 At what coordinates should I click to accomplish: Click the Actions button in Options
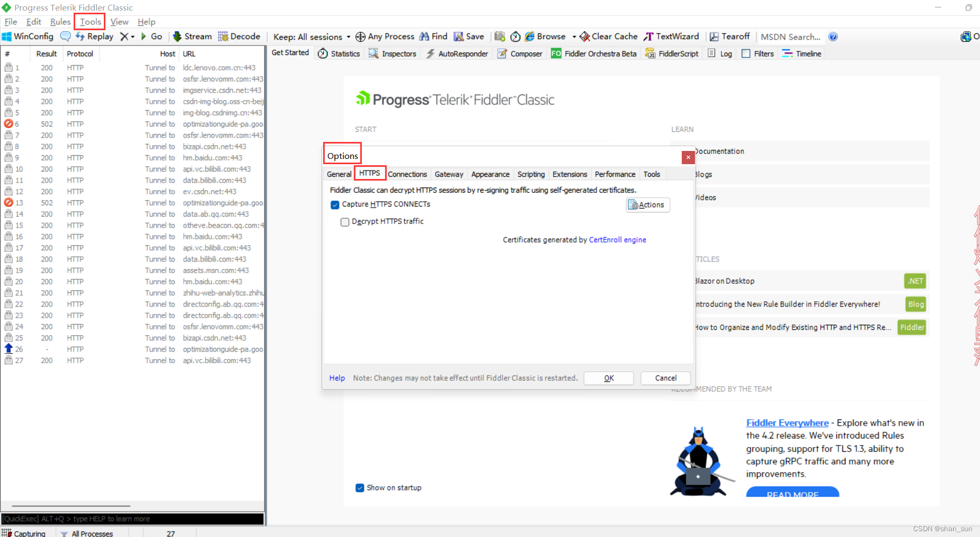click(648, 205)
